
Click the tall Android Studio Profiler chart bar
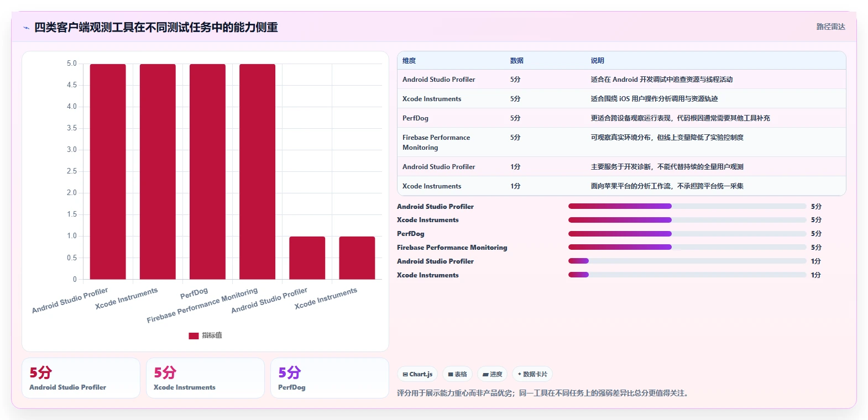pos(108,171)
